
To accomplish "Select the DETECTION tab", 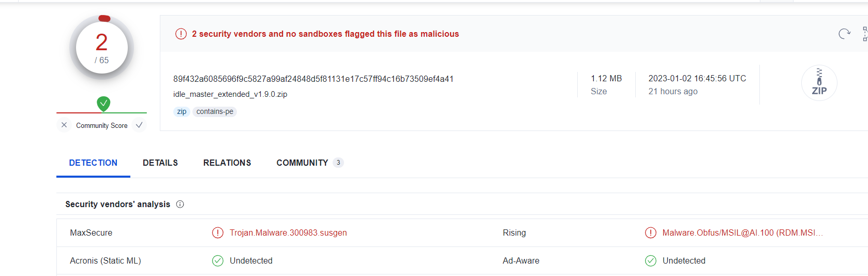I will [93, 163].
